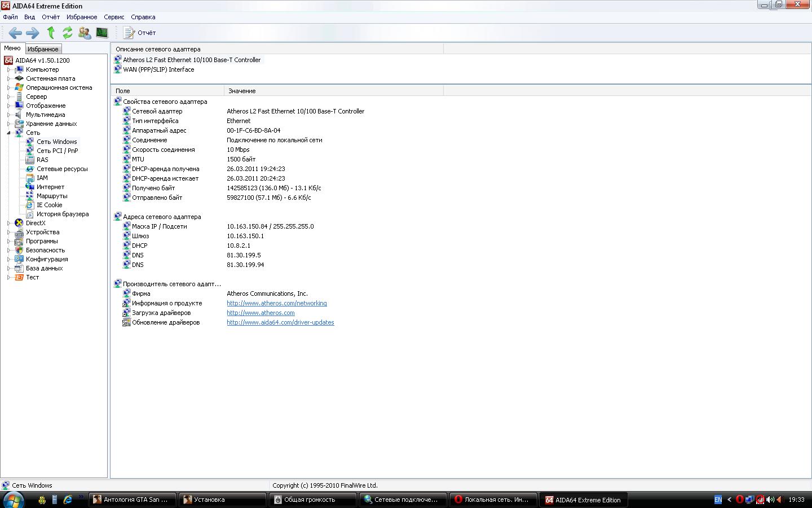Collapse the Сеть tree node

[8, 133]
